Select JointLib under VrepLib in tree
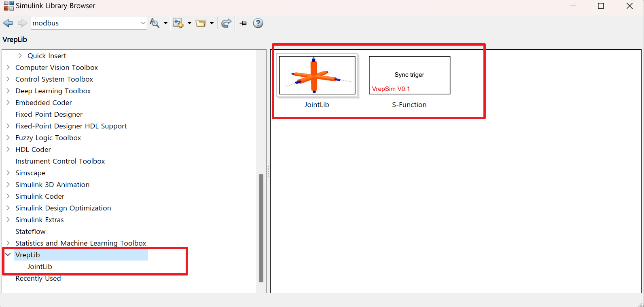Image resolution: width=644 pixels, height=307 pixels. point(40,267)
